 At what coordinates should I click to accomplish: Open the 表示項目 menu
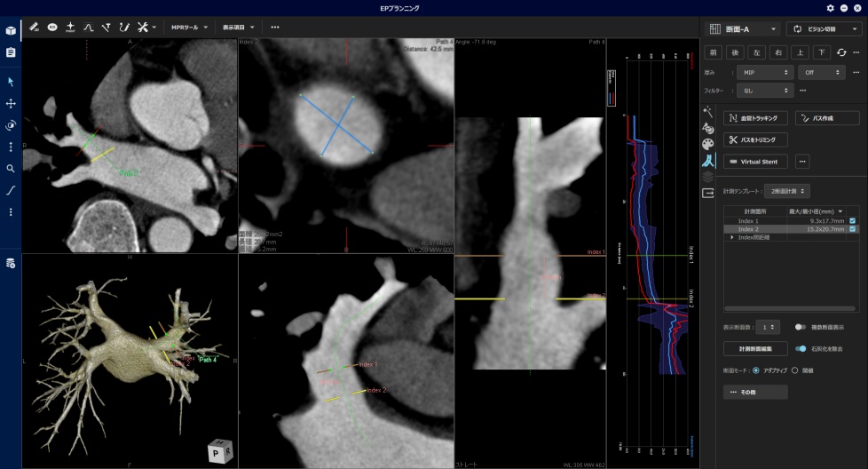pyautogui.click(x=239, y=28)
